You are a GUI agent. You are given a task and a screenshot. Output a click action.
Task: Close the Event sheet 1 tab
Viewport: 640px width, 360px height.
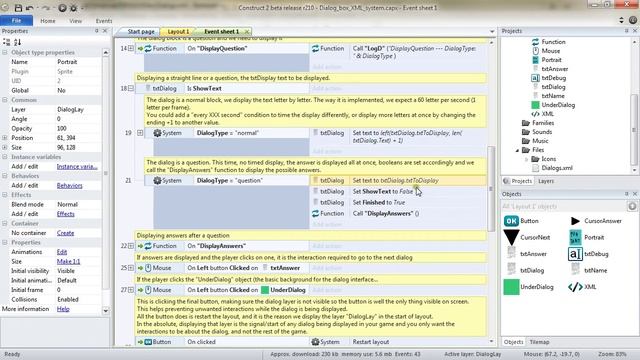coord(247,31)
